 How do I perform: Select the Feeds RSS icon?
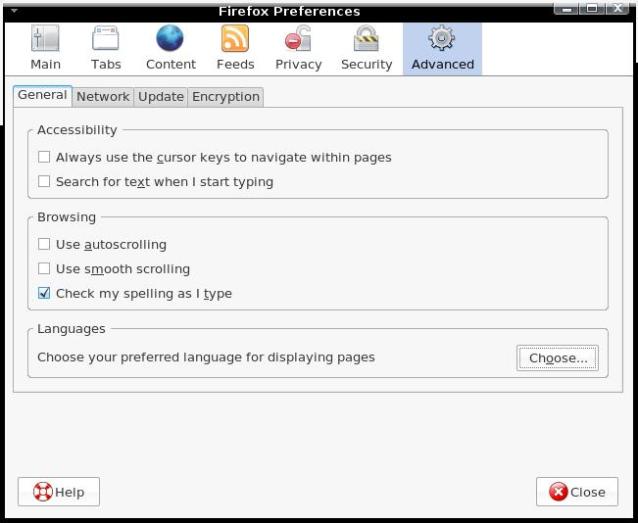[x=235, y=48]
